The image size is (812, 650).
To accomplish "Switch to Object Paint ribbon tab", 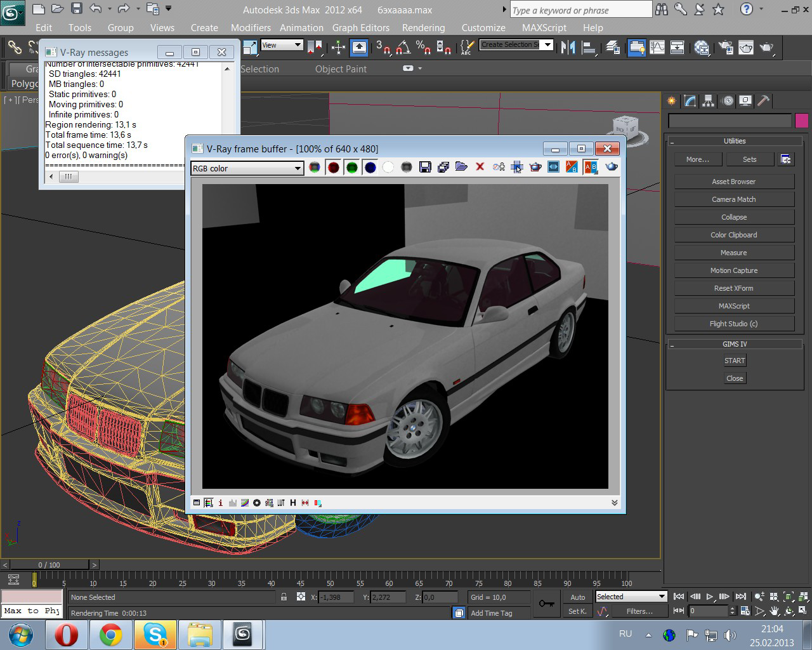I will [341, 69].
